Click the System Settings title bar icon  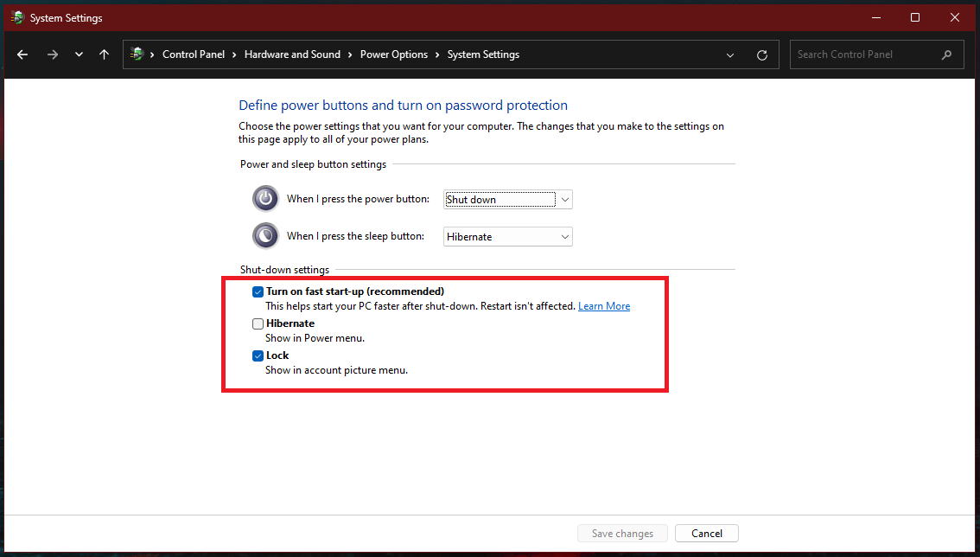(x=17, y=17)
